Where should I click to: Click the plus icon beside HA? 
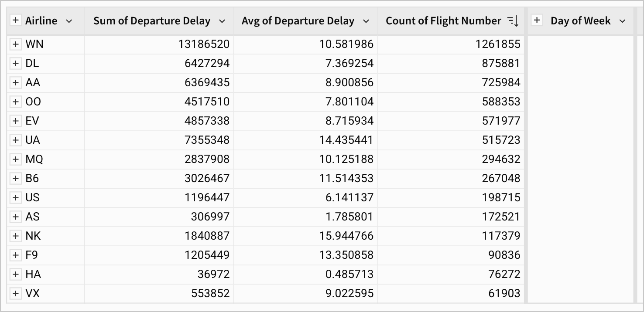point(16,274)
